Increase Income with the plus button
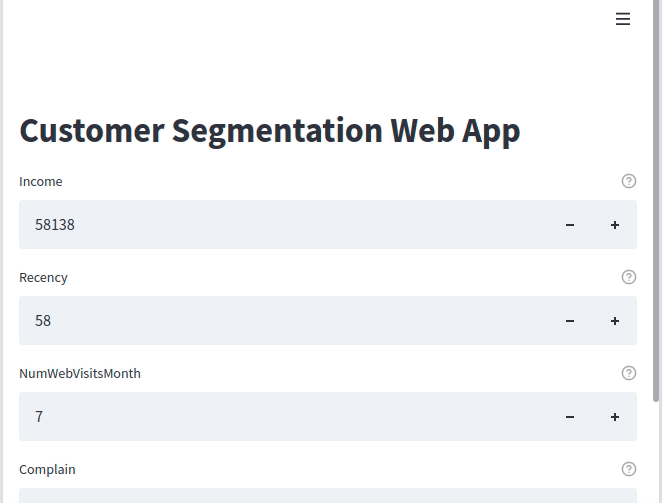Viewport: 662px width, 503px height. (x=615, y=225)
